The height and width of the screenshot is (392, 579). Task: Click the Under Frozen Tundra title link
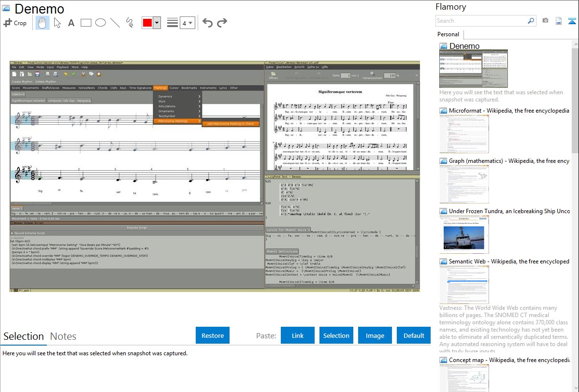[509, 211]
